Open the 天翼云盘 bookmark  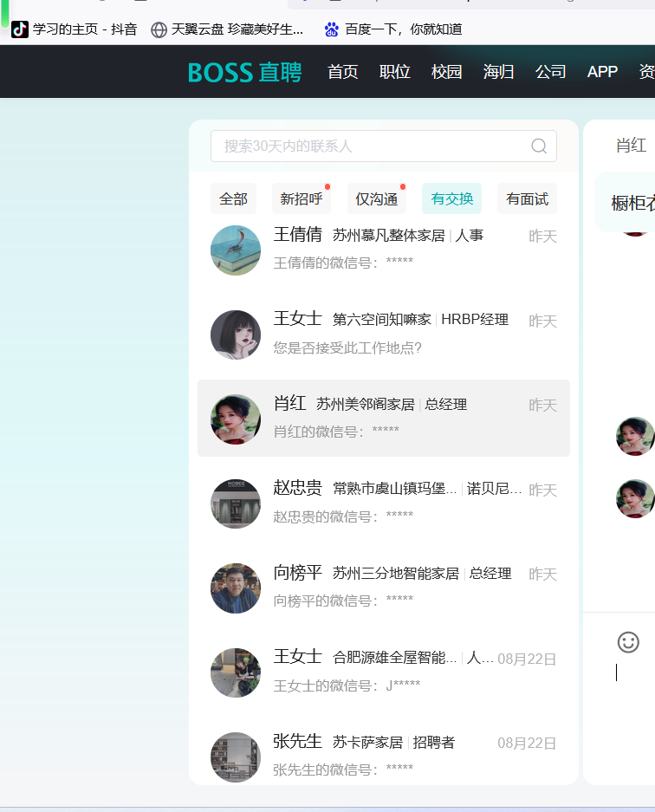coord(227,29)
